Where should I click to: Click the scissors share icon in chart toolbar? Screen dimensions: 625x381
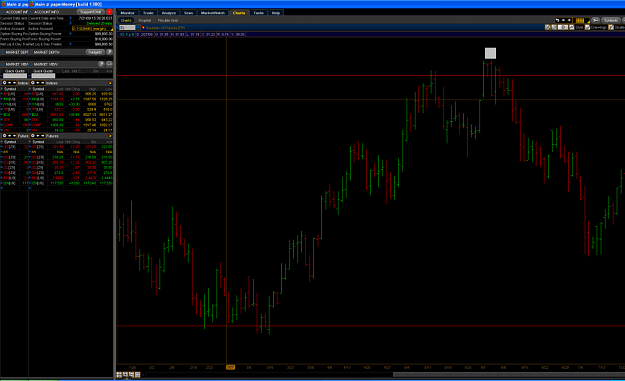(x=596, y=20)
